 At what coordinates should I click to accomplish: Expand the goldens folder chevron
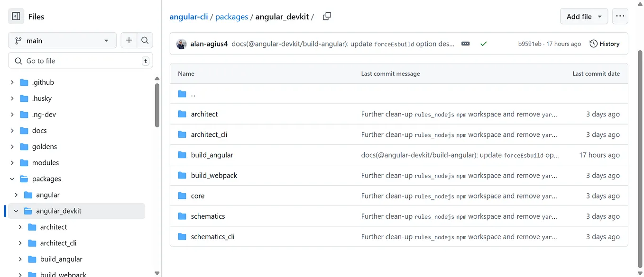12,147
